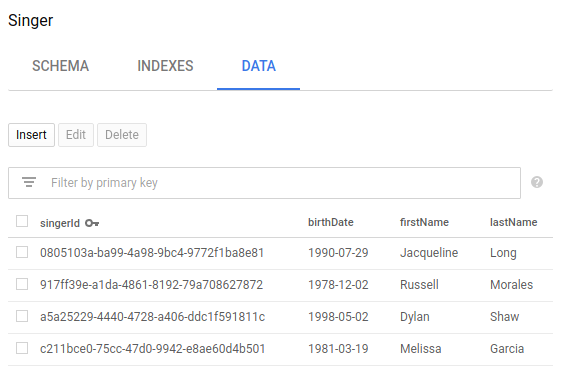Viewport: 566px width, 372px height.
Task: Click the Delete button
Action: [x=122, y=135]
